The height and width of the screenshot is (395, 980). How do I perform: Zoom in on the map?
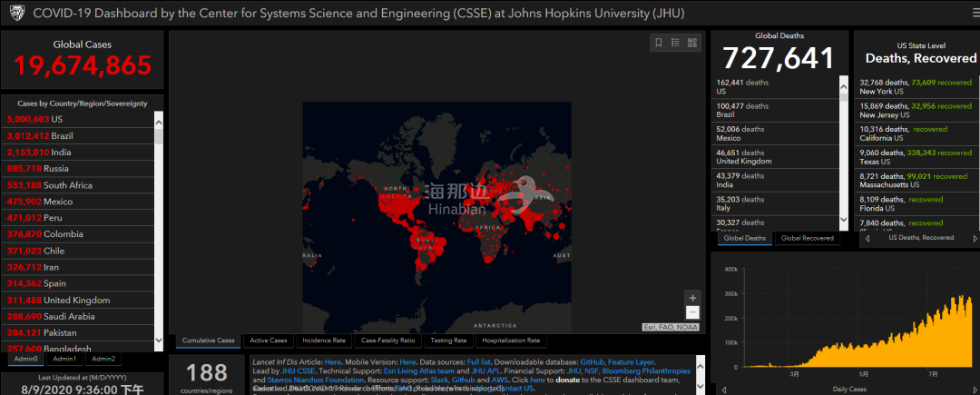pyautogui.click(x=692, y=298)
